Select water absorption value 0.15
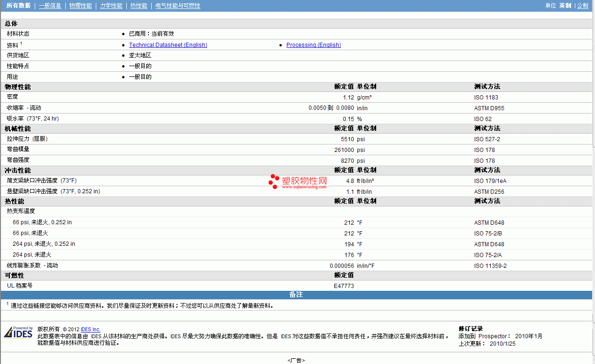595x364 pixels. [348, 119]
